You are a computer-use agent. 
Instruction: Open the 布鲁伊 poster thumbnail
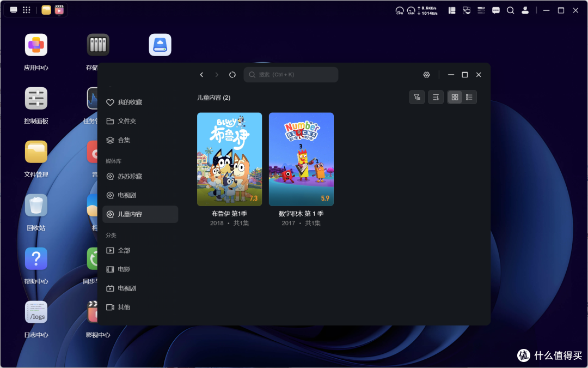(x=230, y=159)
